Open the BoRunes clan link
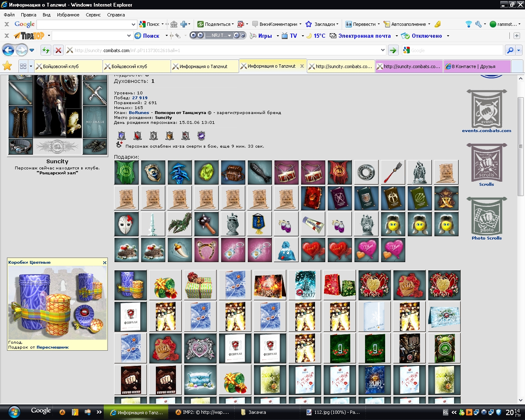 click(x=139, y=112)
